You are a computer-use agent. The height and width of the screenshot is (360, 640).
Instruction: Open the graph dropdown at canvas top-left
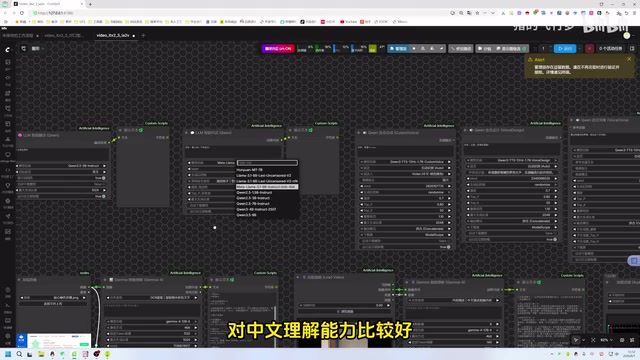tap(37, 49)
